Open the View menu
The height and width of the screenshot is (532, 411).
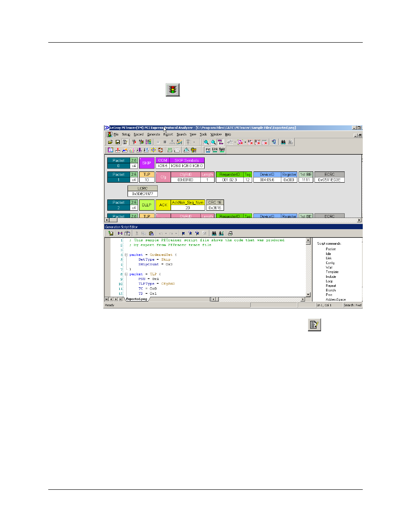[193, 134]
